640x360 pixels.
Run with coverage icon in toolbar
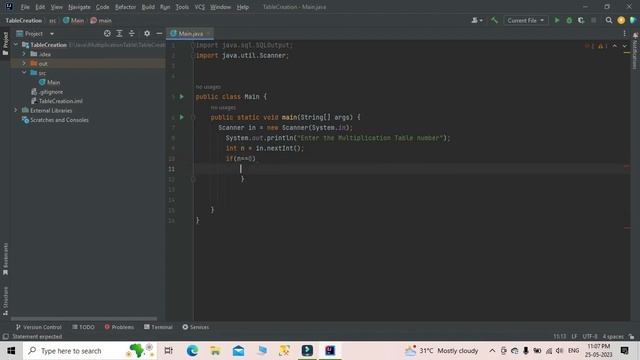click(581, 20)
